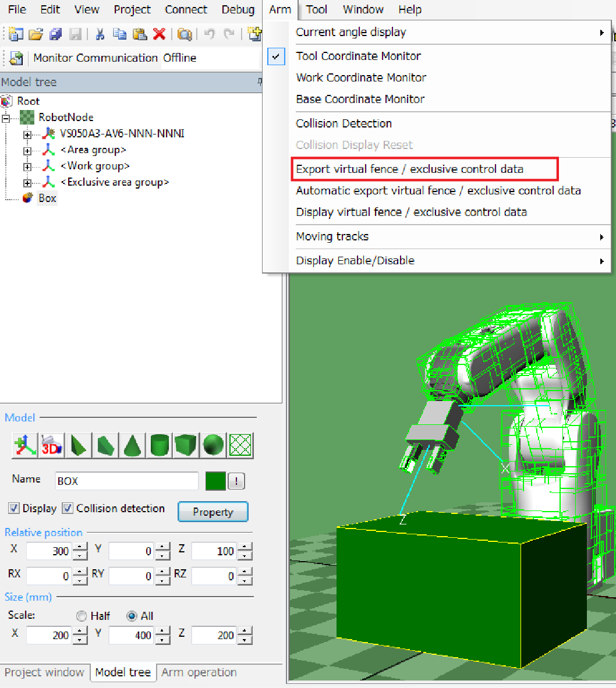
Task: Uncheck the Display checkbox
Action: point(14,508)
